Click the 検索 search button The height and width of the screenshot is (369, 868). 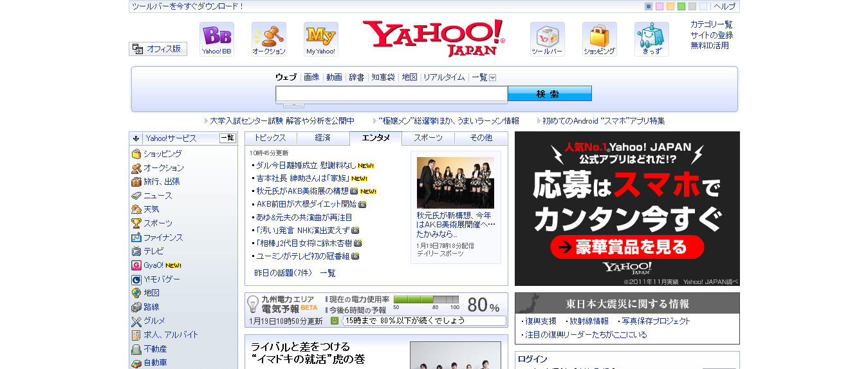point(549,94)
